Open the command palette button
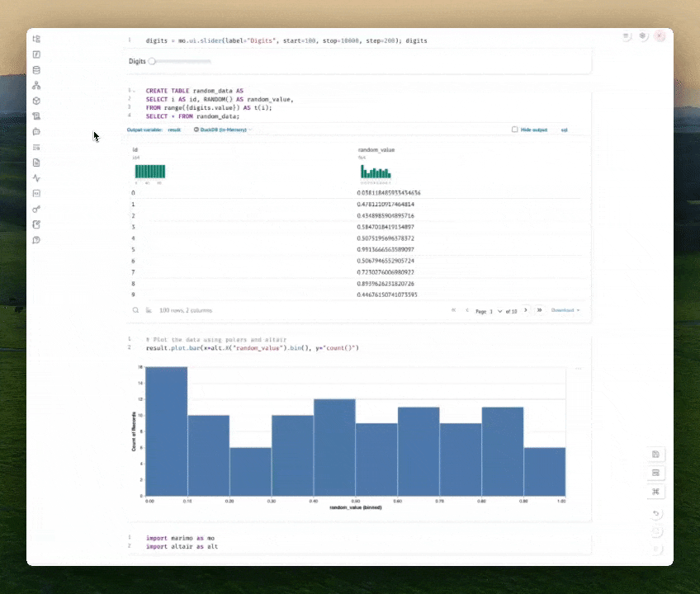The height and width of the screenshot is (594, 700). [655, 492]
